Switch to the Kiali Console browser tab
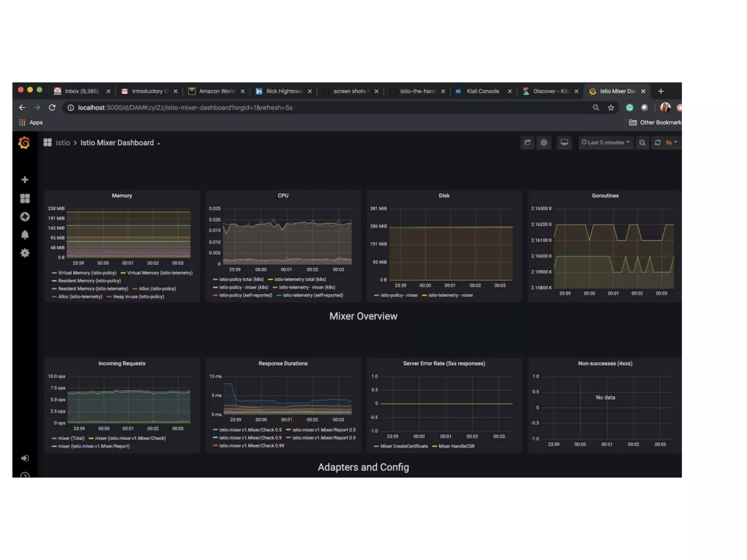 482,91
